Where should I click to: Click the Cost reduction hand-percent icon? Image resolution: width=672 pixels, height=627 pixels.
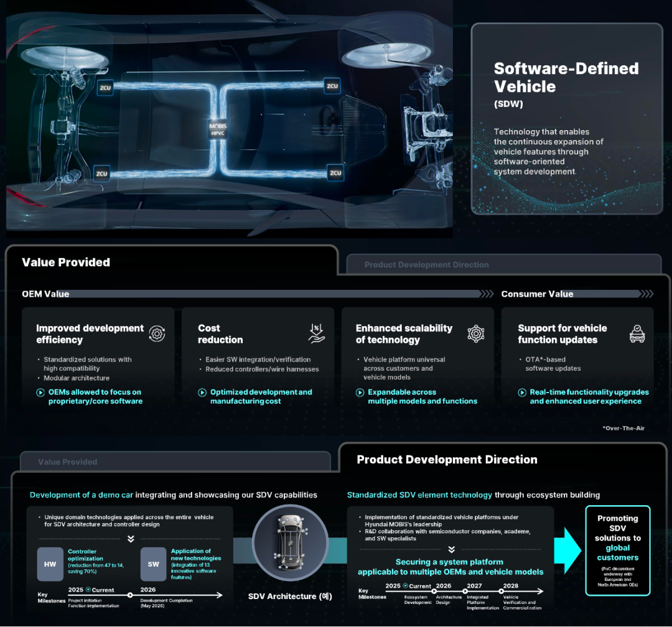[317, 333]
